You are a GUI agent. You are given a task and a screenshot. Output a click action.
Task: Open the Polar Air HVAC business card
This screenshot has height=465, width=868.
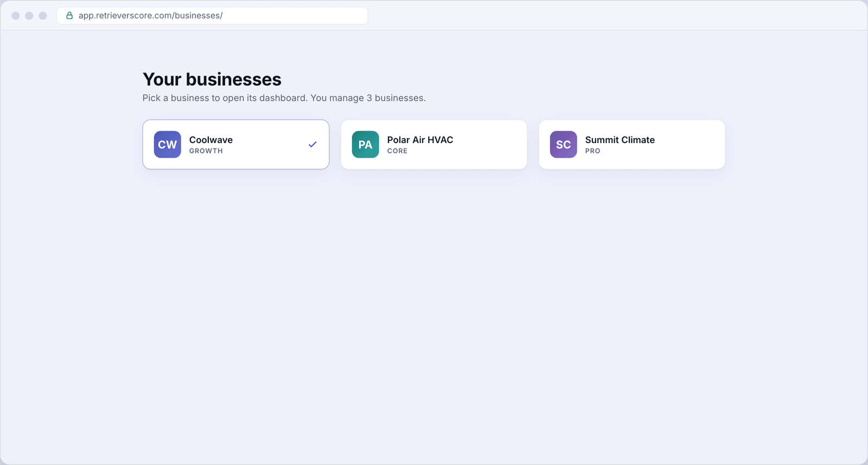click(434, 145)
